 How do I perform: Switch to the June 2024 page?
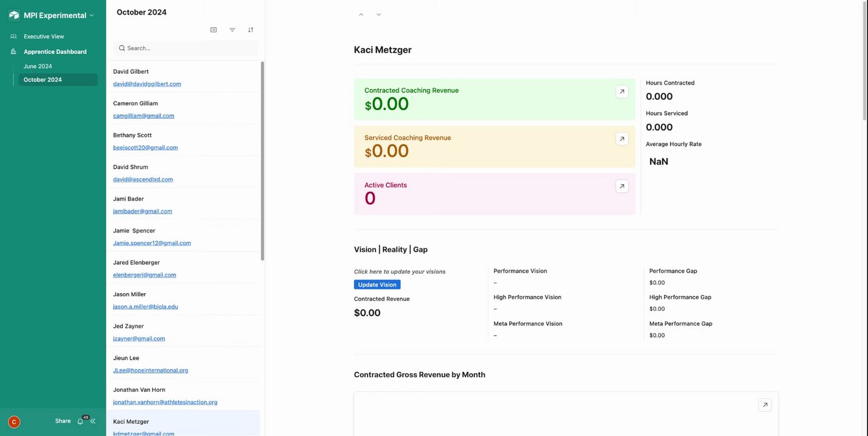coord(38,66)
